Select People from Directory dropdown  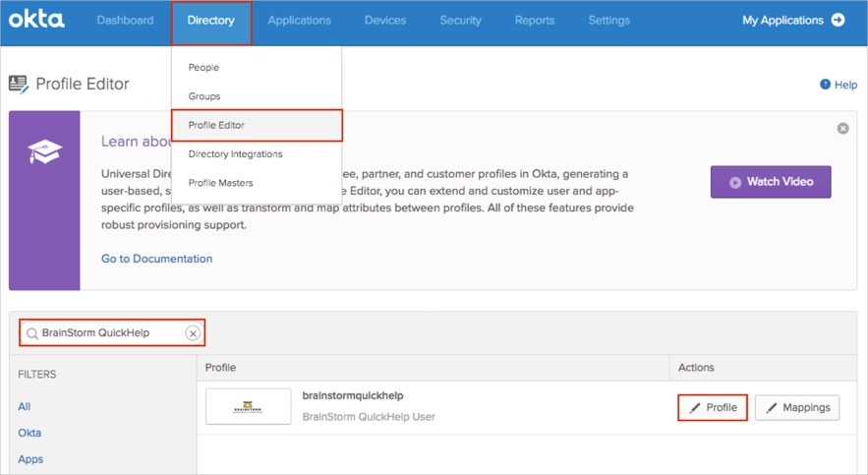(203, 68)
